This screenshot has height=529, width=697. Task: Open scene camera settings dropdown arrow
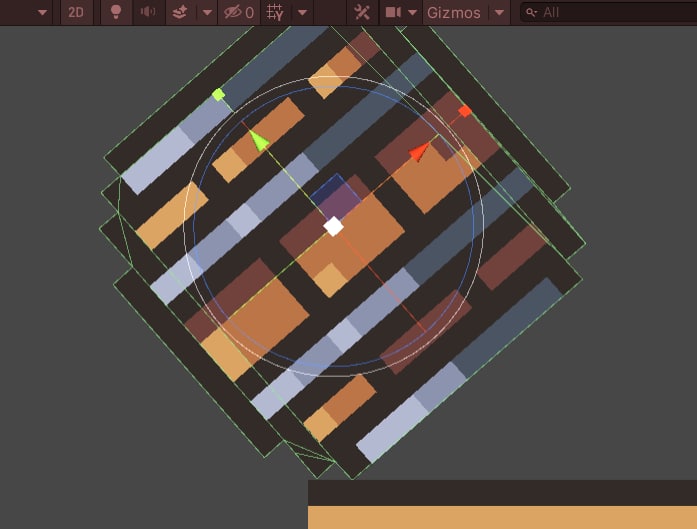click(x=413, y=12)
